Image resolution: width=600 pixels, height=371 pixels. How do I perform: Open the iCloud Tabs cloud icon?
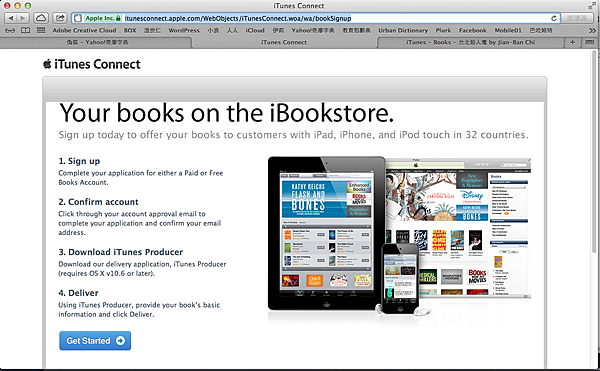click(x=41, y=18)
